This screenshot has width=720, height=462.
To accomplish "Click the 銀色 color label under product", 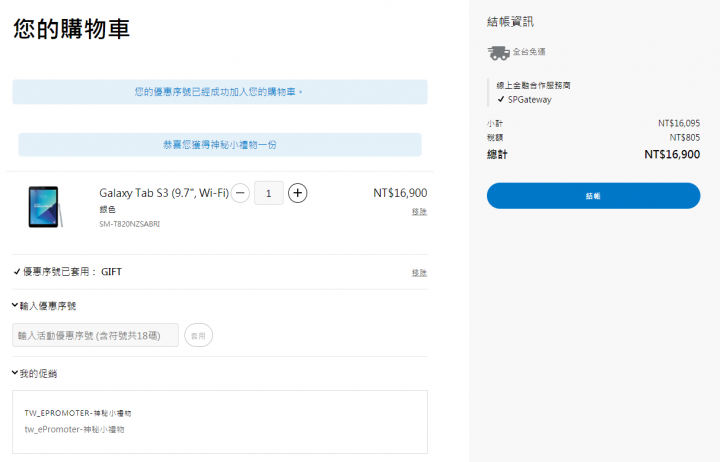I will tap(107, 209).
